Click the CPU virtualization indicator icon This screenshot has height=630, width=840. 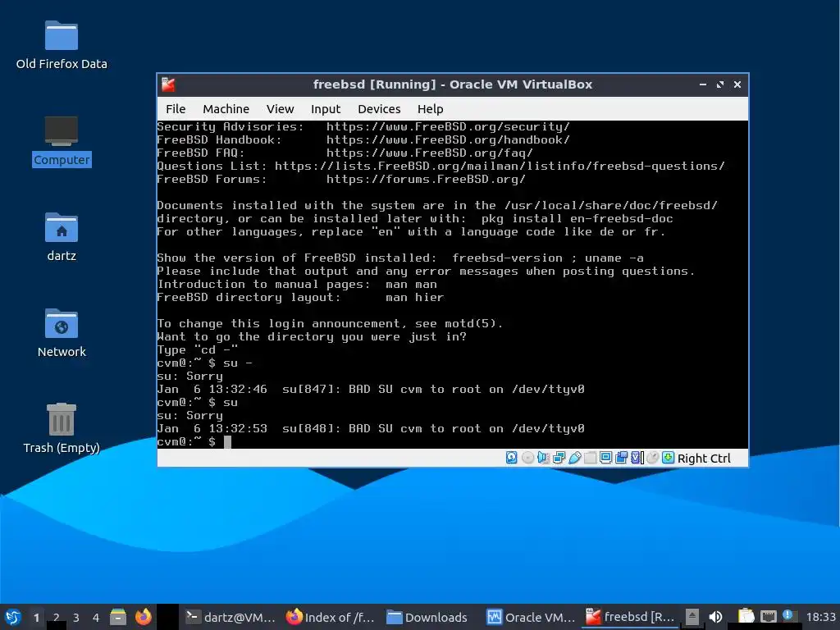point(637,458)
